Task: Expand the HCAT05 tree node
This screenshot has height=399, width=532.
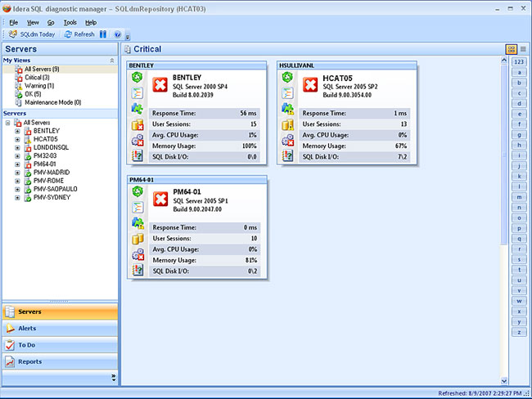Action: (x=17, y=139)
